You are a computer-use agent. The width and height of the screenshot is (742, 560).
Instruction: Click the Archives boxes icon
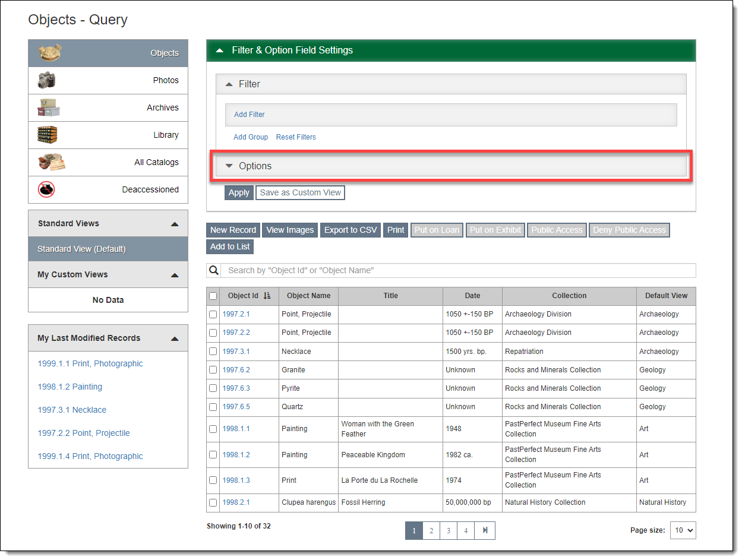click(x=48, y=107)
